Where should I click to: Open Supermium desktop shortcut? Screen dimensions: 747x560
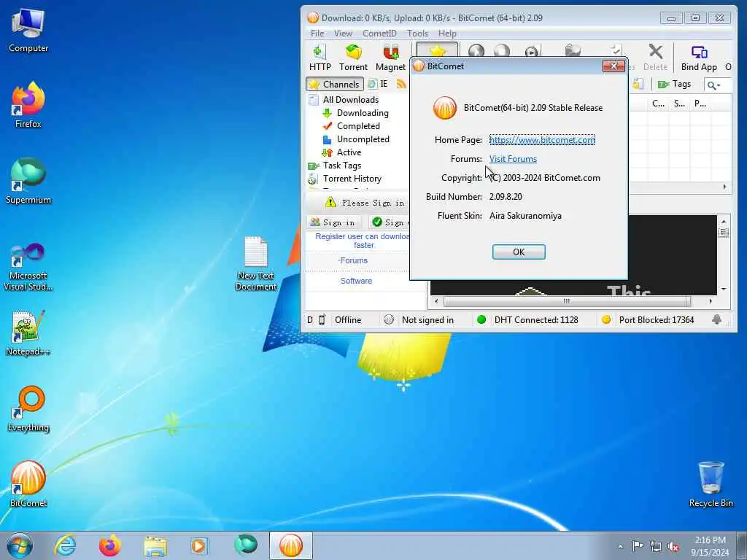tap(28, 181)
